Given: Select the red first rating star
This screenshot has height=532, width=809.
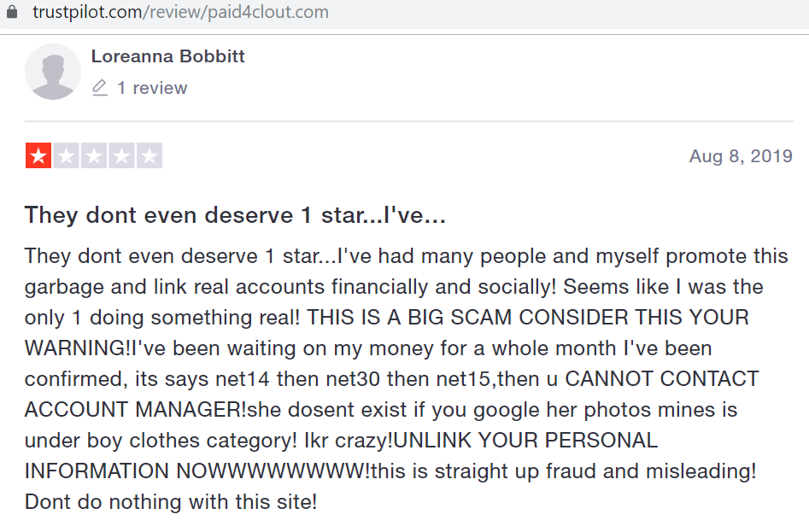Looking at the screenshot, I should tap(38, 155).
